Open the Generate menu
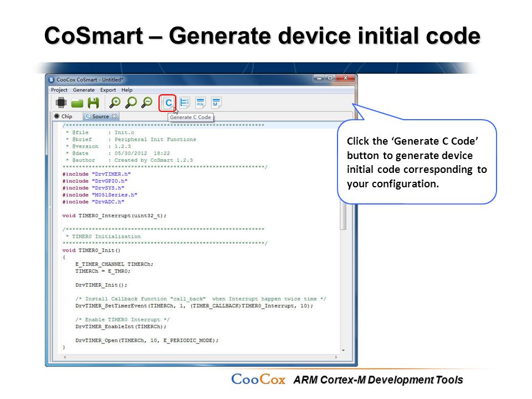532x399 pixels. tap(84, 90)
